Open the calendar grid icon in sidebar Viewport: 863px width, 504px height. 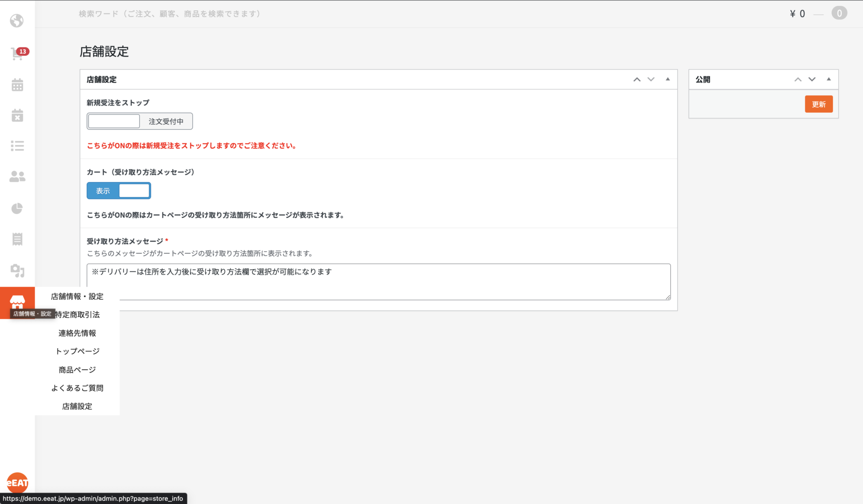17,85
